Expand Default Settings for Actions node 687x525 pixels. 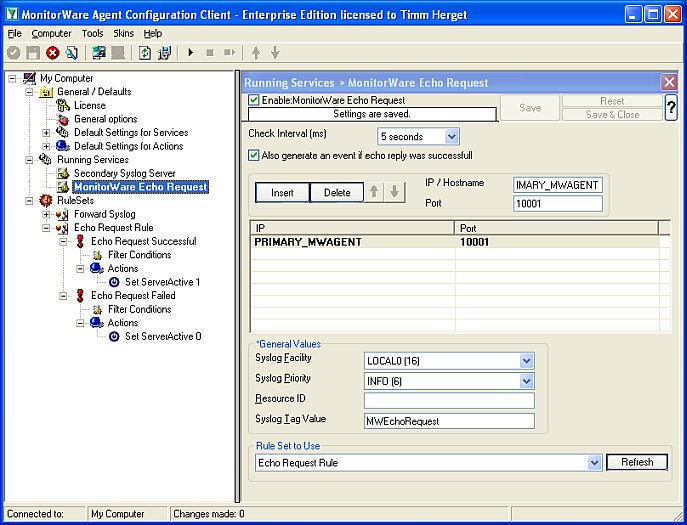46,146
